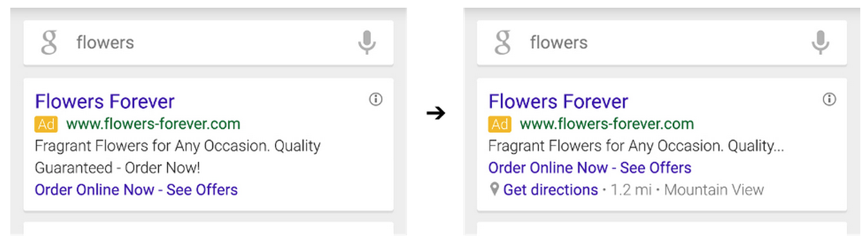Click the yellow Ad badge in first mockup
This screenshot has width=868, height=241.
pyautogui.click(x=46, y=124)
